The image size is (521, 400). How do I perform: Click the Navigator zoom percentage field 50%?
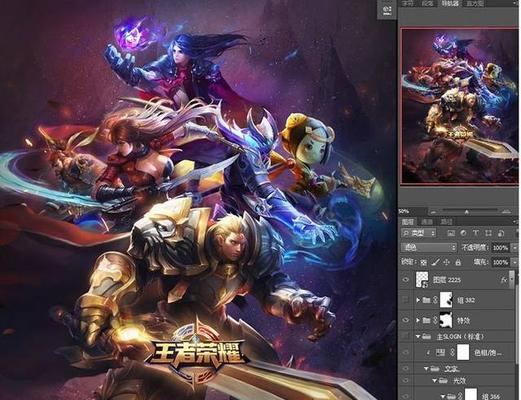[412, 211]
